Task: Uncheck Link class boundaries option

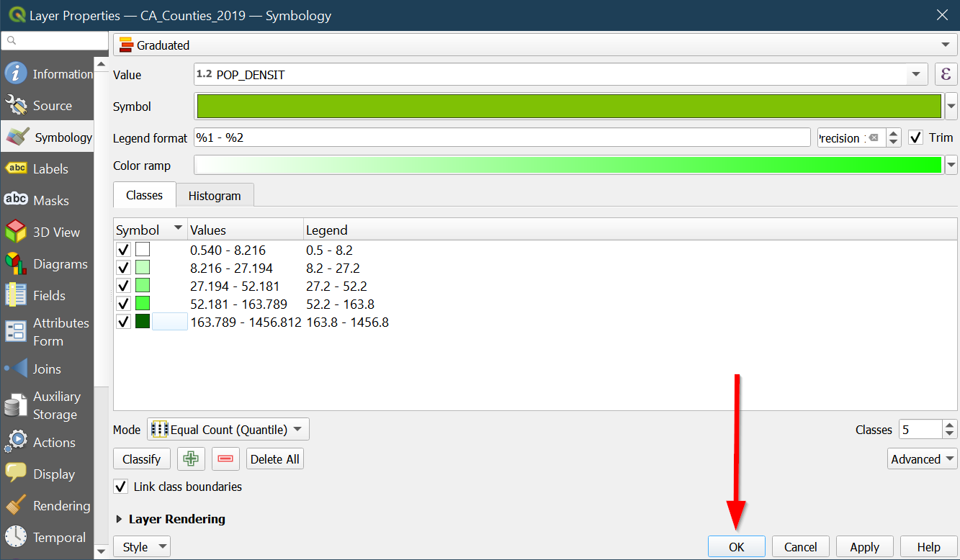Action: click(x=122, y=487)
